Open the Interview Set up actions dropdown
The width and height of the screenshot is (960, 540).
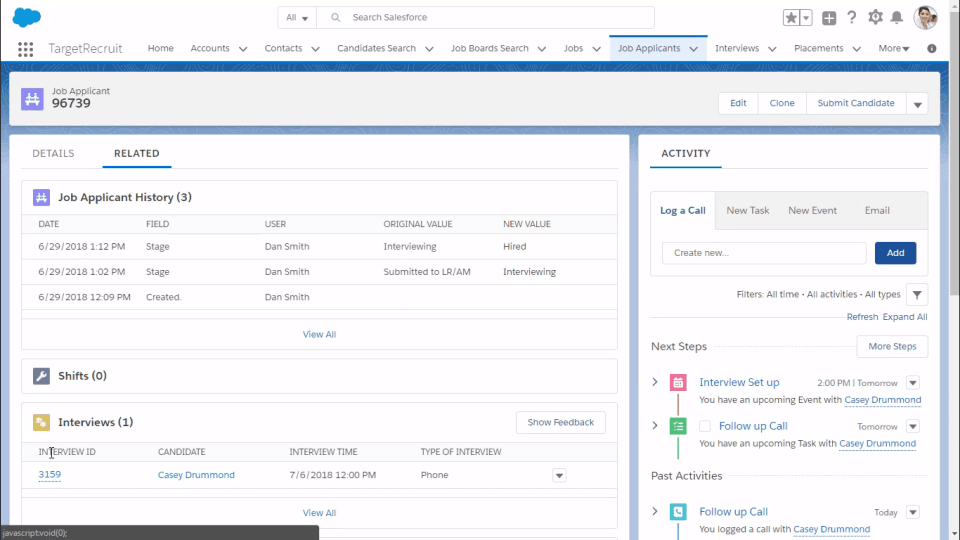coord(913,383)
